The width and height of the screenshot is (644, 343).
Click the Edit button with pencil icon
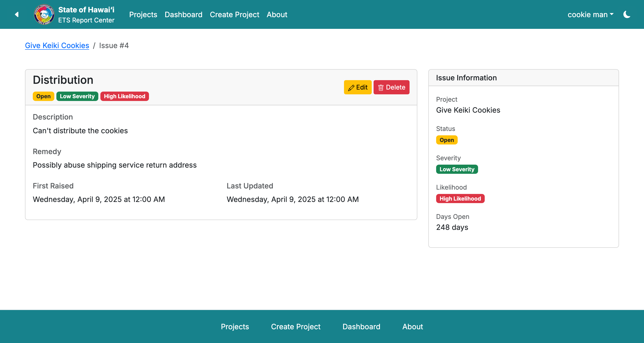click(x=358, y=87)
